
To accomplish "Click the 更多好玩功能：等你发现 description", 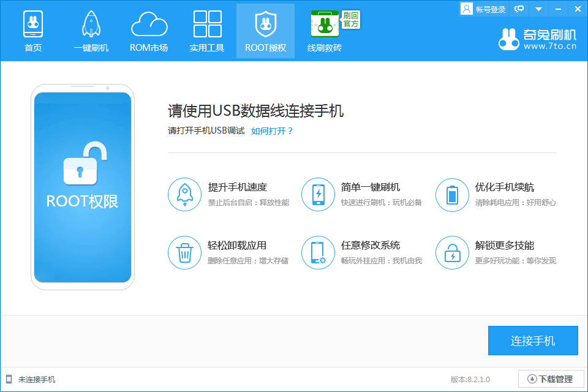I will 516,261.
